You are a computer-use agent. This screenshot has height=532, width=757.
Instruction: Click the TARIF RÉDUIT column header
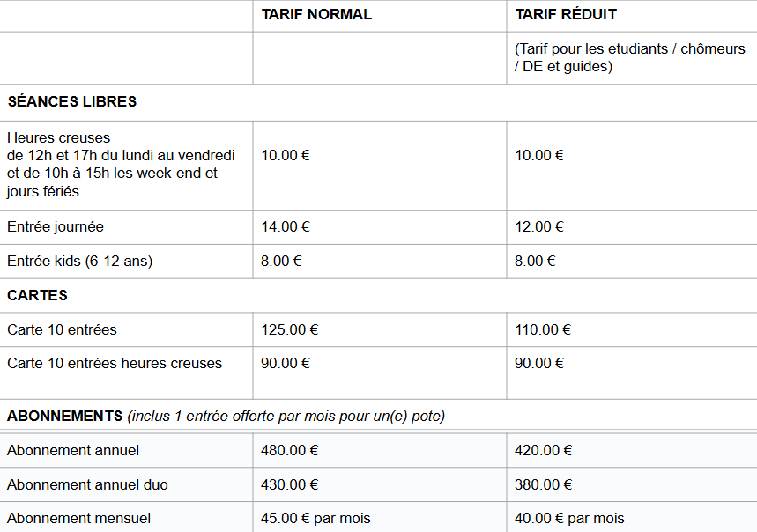coord(566,14)
